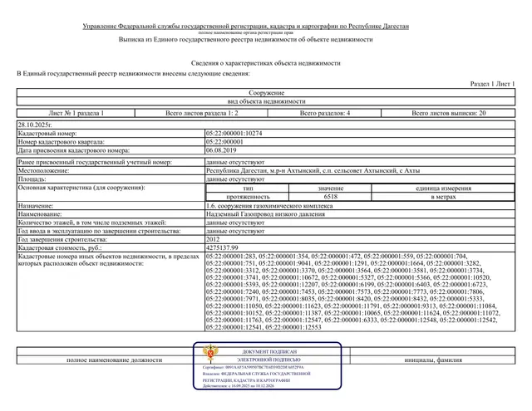The width and height of the screenshot is (532, 411).
Task: Click the 'Кадастровый номер:' label
Action: coord(47,134)
